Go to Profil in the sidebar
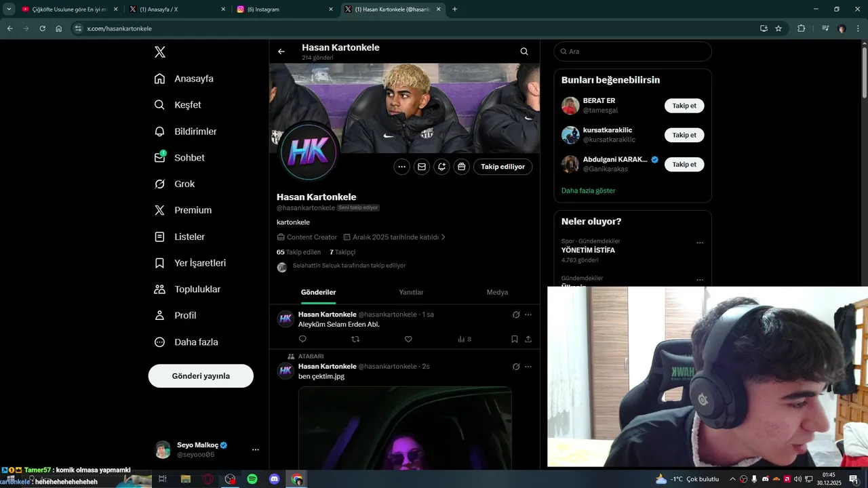Viewport: 868px width, 488px height. [x=175, y=315]
